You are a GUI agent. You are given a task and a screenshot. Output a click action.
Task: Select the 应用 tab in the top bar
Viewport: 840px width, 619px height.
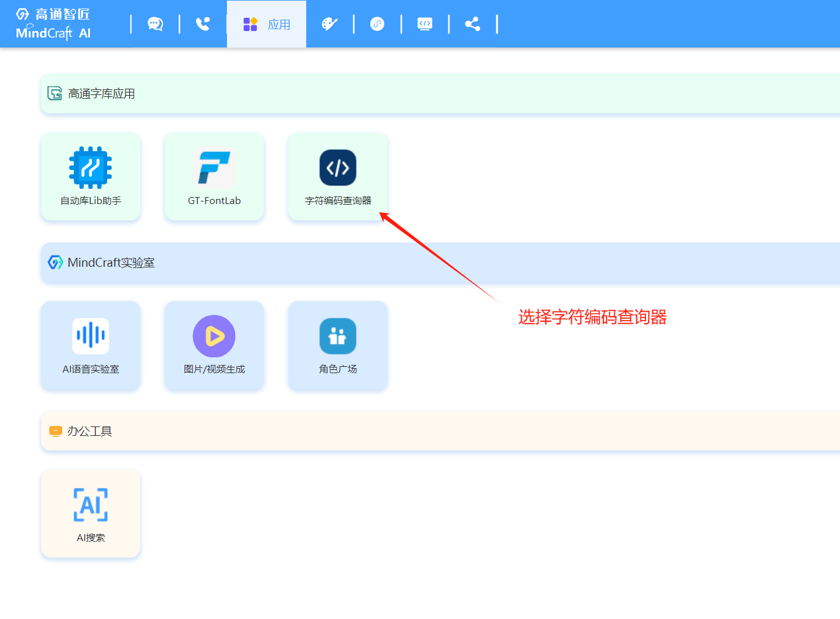(266, 24)
